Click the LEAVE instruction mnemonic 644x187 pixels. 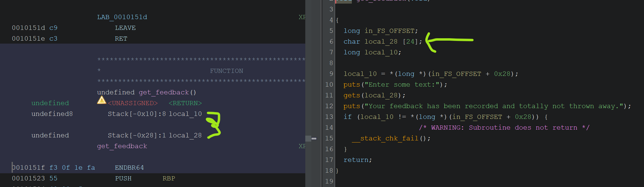click(125, 28)
